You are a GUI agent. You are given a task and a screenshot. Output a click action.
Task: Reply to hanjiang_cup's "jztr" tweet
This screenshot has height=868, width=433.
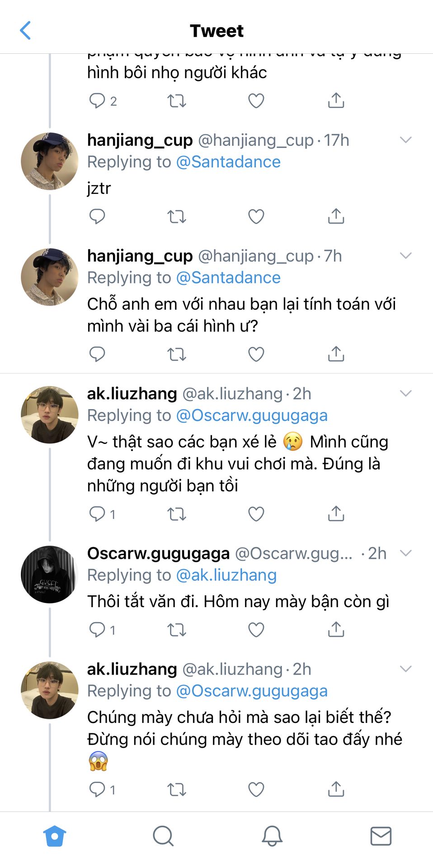97,217
